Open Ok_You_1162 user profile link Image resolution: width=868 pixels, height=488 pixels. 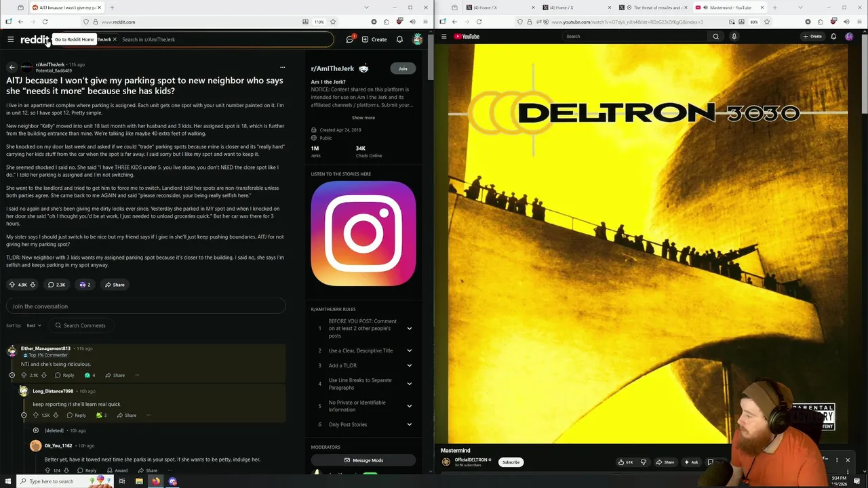58,446
